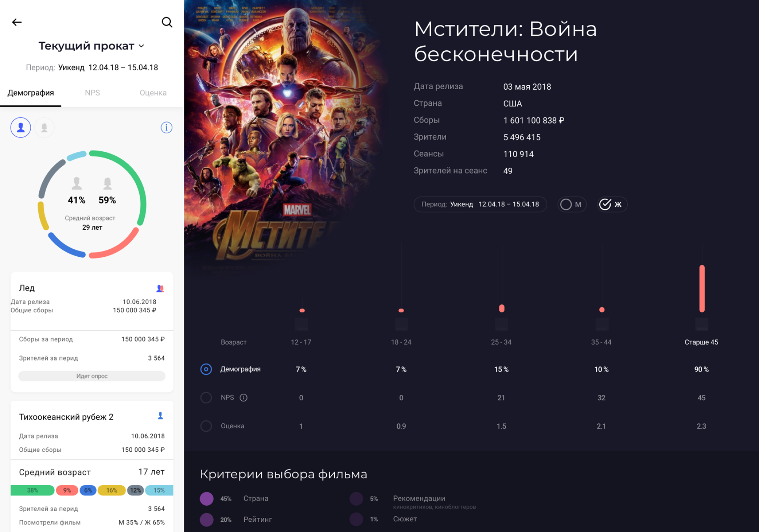Screen dimensions: 759x532
Task: Click the red 9% age segment
Action: click(67, 490)
